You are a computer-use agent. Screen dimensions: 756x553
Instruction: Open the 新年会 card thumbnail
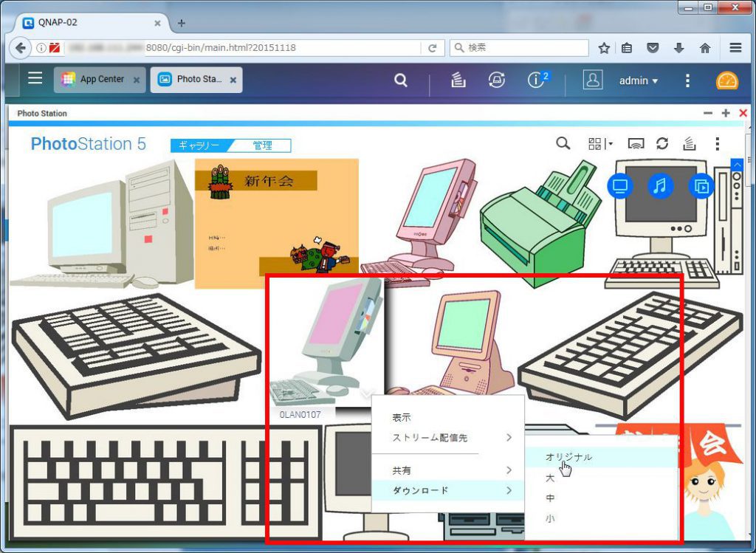pyautogui.click(x=277, y=224)
